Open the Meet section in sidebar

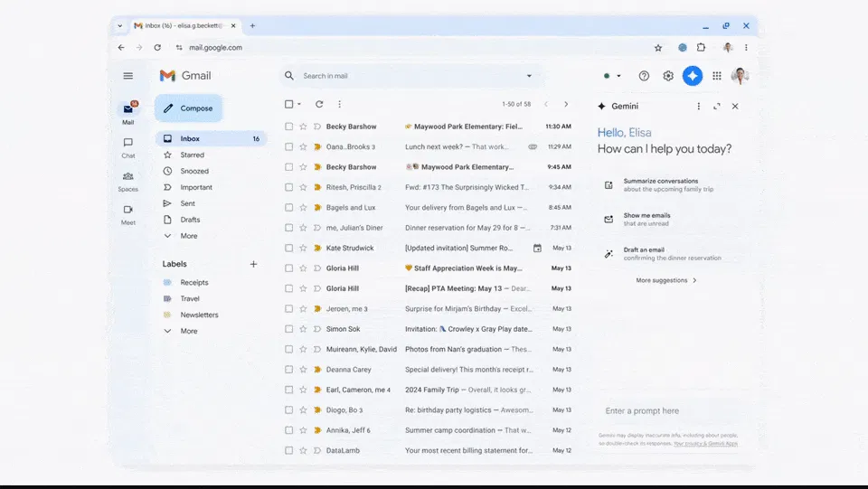click(127, 214)
